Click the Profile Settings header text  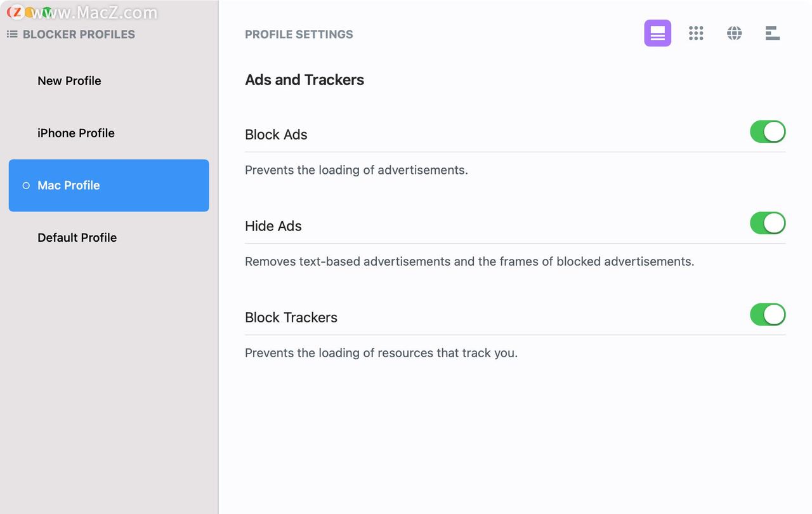[299, 34]
